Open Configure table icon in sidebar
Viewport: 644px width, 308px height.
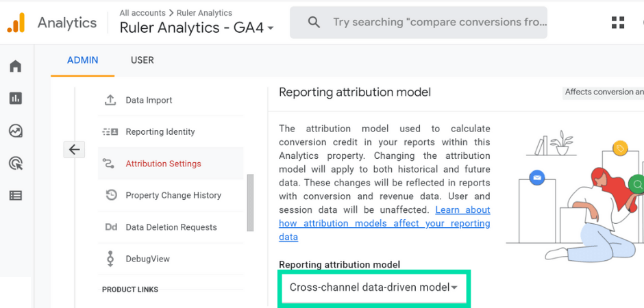click(15, 196)
